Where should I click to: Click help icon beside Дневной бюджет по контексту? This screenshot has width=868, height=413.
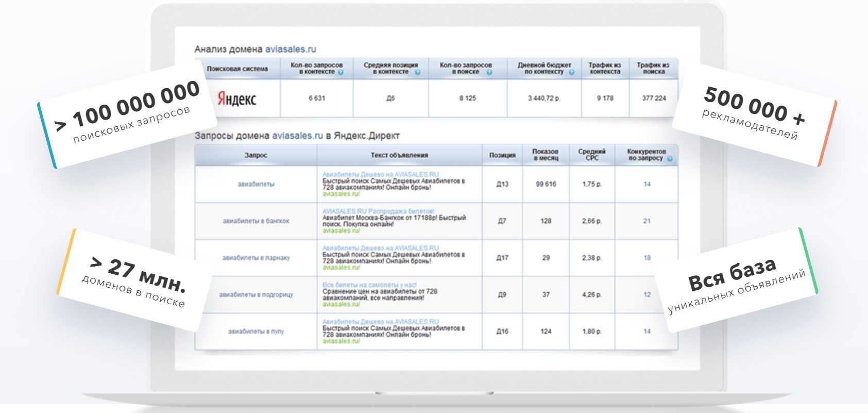(571, 73)
